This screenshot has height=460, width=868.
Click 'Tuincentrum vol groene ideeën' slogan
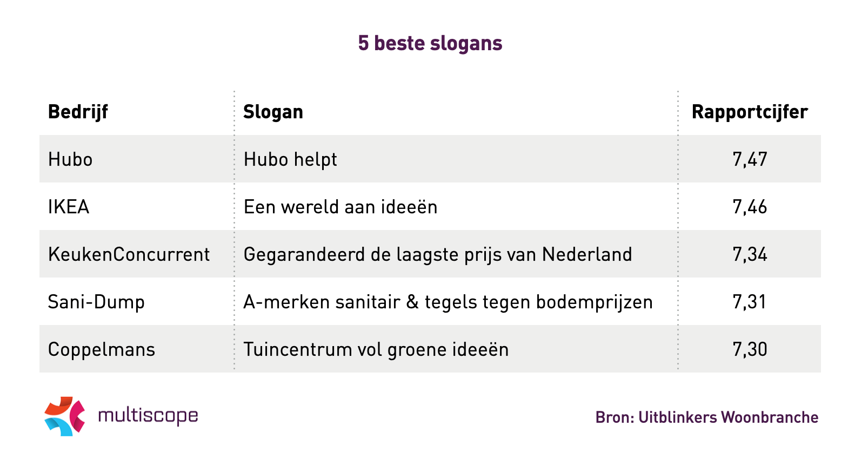pyautogui.click(x=376, y=349)
